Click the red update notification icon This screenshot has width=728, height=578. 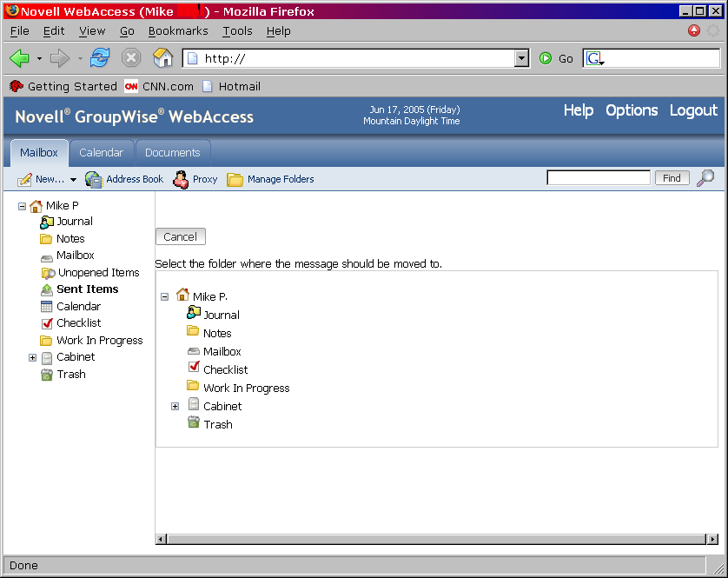click(x=693, y=30)
